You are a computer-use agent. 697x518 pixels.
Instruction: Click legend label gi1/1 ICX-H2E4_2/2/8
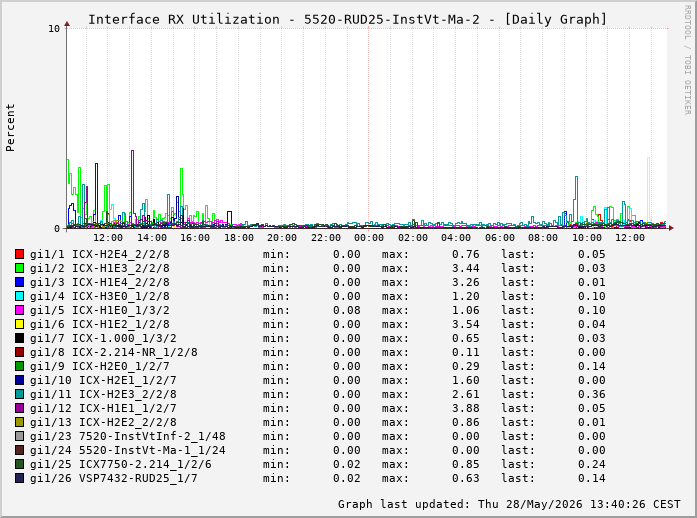pyautogui.click(x=100, y=254)
